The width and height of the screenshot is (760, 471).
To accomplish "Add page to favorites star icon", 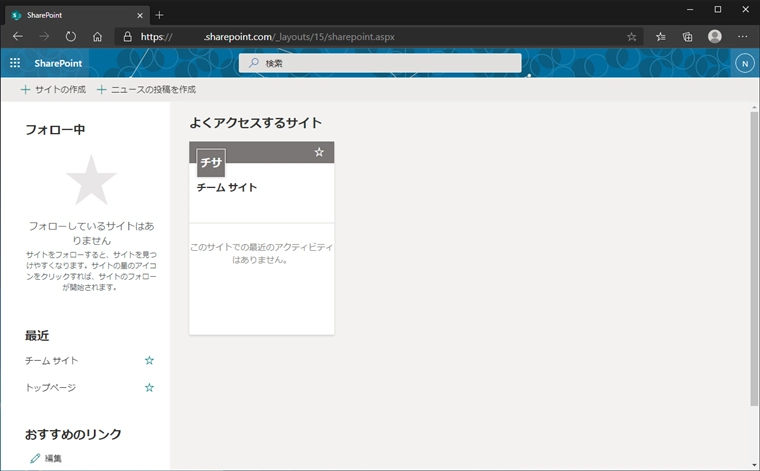I will point(631,37).
